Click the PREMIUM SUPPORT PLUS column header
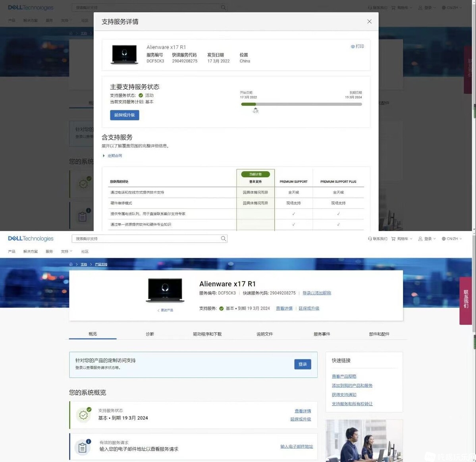476x462 pixels. tap(338, 182)
